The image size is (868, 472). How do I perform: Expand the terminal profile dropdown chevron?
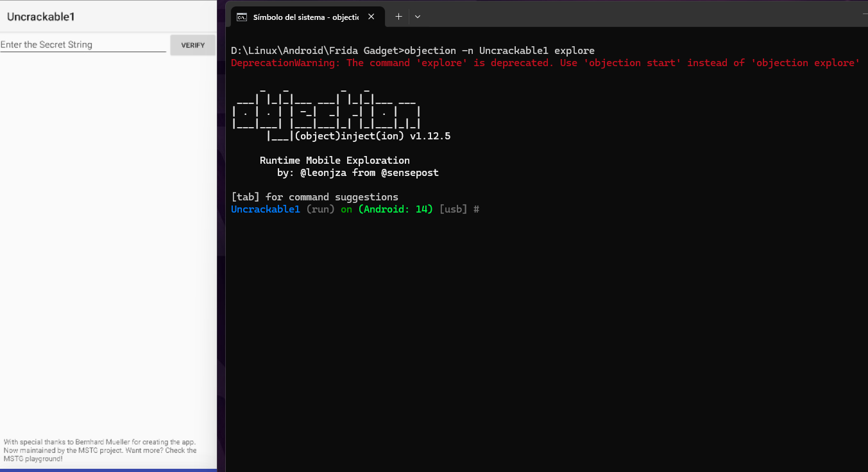(x=418, y=17)
